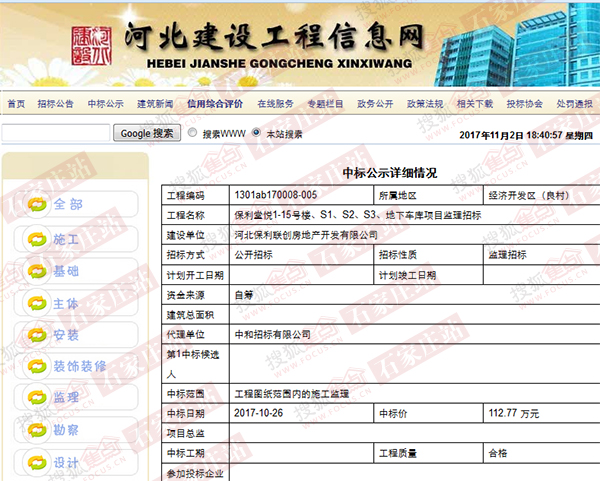Click the 参加投标企业 label cell
The image size is (600, 481).
(196, 473)
